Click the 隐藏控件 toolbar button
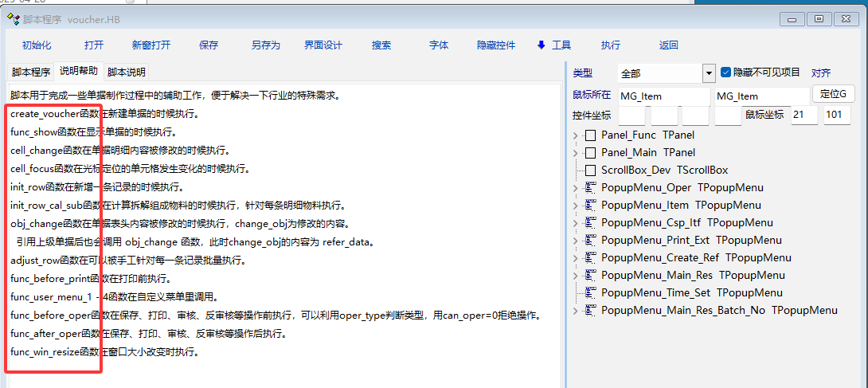Screen dimensions: 868x388 click(496, 45)
